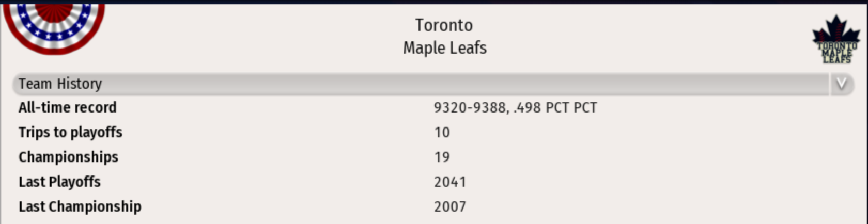The height and width of the screenshot is (224, 868).
Task: Click the last playoffs year 2041
Action: pyautogui.click(x=450, y=182)
